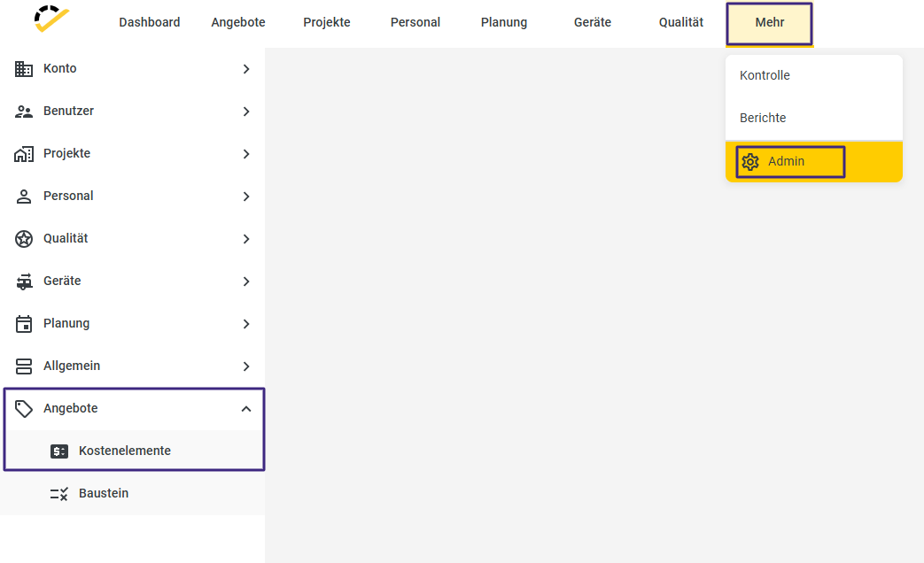This screenshot has height=563, width=924.
Task: Click the Benutzer people icon
Action: pyautogui.click(x=24, y=112)
